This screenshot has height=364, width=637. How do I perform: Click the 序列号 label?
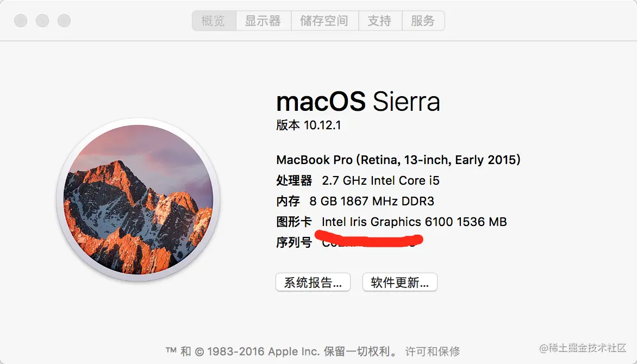tap(293, 243)
